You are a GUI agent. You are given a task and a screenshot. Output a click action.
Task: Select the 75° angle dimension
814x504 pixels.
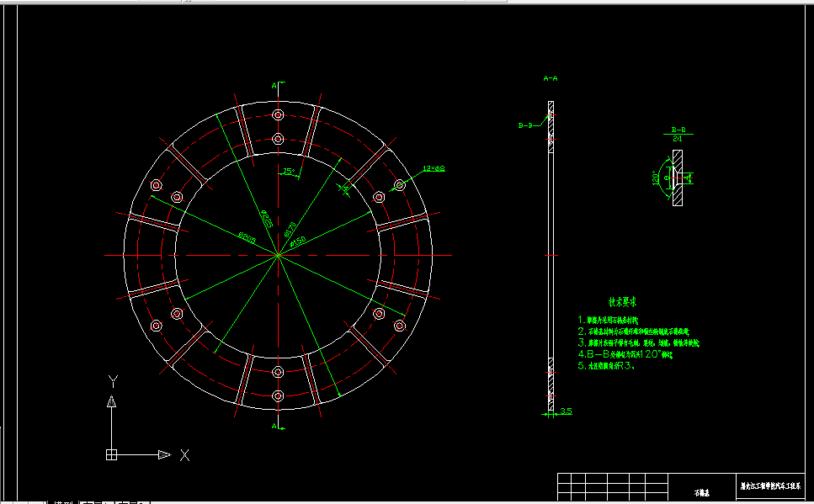(x=289, y=171)
